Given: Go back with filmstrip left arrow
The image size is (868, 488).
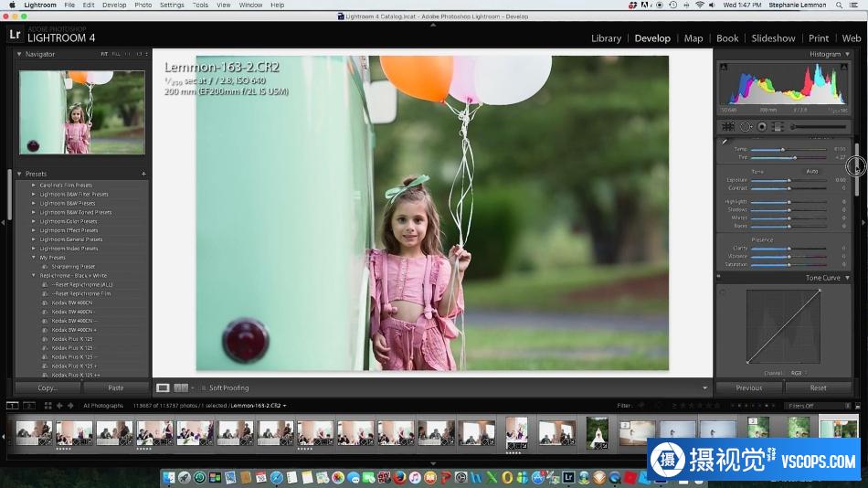Looking at the screenshot, I should [59, 406].
